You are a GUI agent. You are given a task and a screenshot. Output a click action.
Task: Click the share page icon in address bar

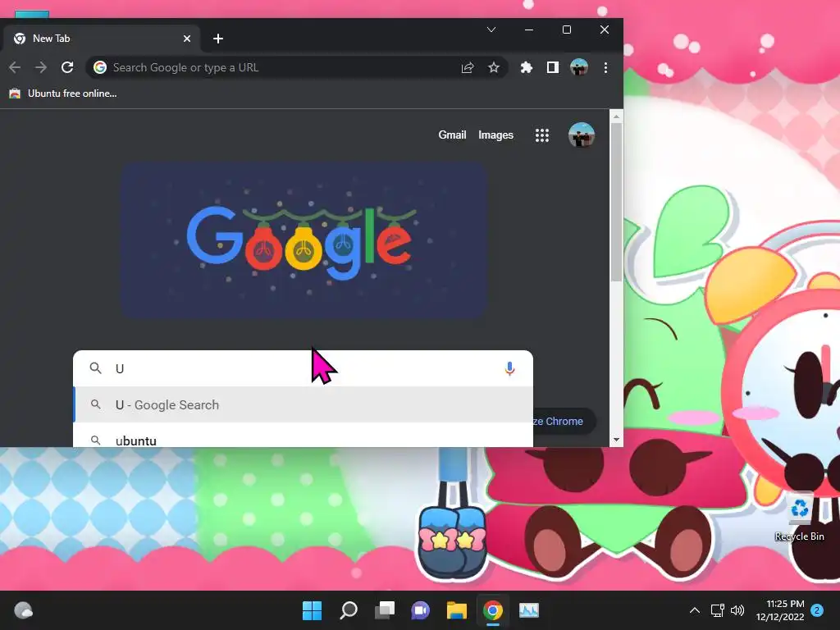pyautogui.click(x=467, y=67)
